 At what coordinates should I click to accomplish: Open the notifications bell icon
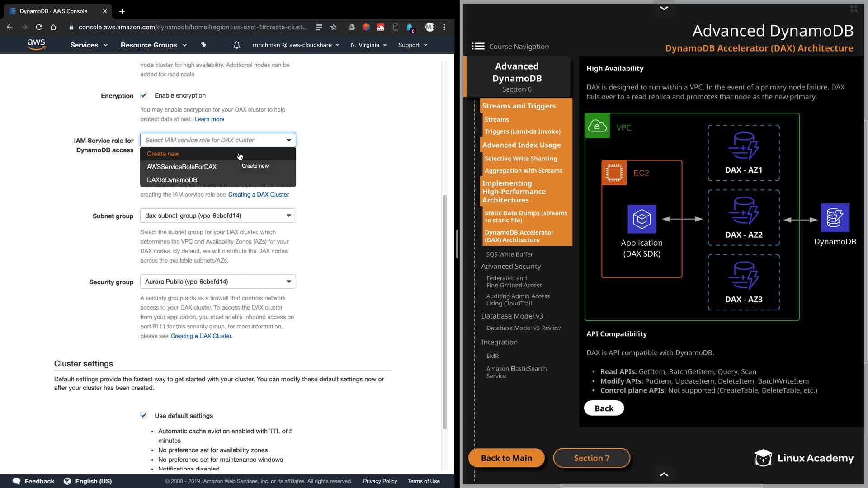pyautogui.click(x=236, y=45)
